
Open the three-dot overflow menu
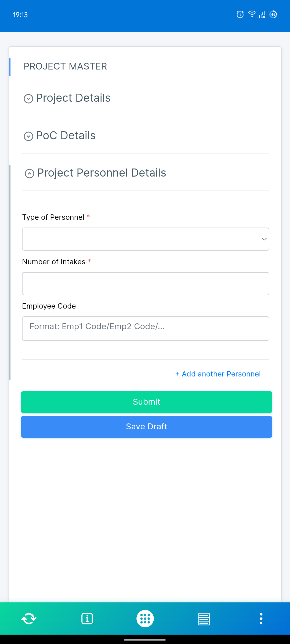click(x=261, y=619)
